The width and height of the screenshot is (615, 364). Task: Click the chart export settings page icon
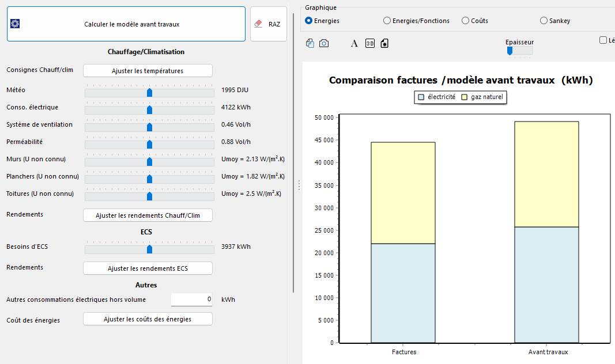384,43
